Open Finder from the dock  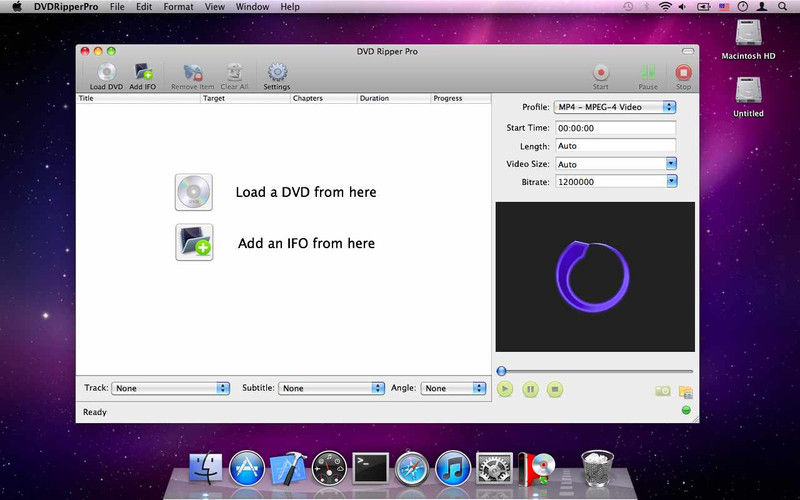pos(206,468)
